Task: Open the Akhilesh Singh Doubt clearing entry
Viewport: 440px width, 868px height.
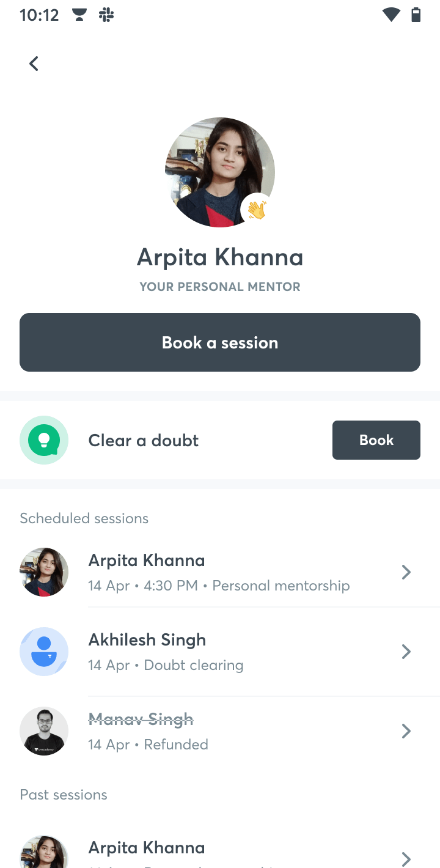Action: click(x=220, y=652)
